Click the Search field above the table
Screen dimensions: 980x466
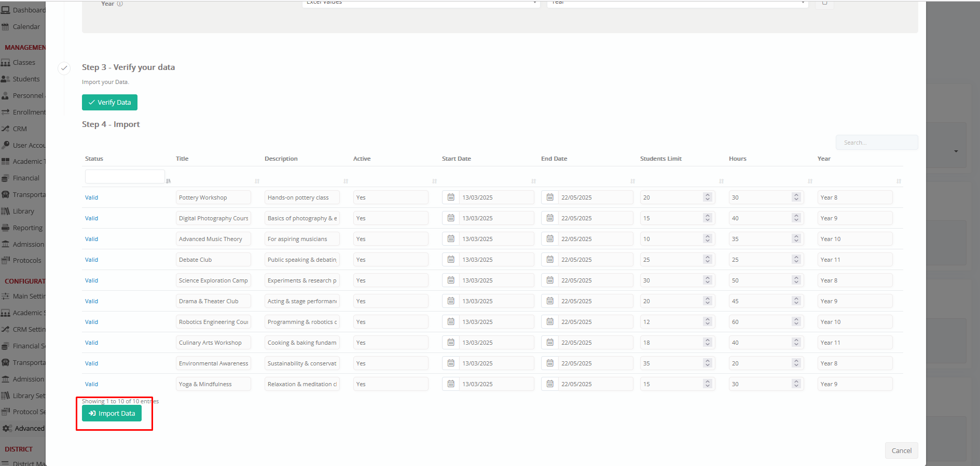[x=876, y=143]
